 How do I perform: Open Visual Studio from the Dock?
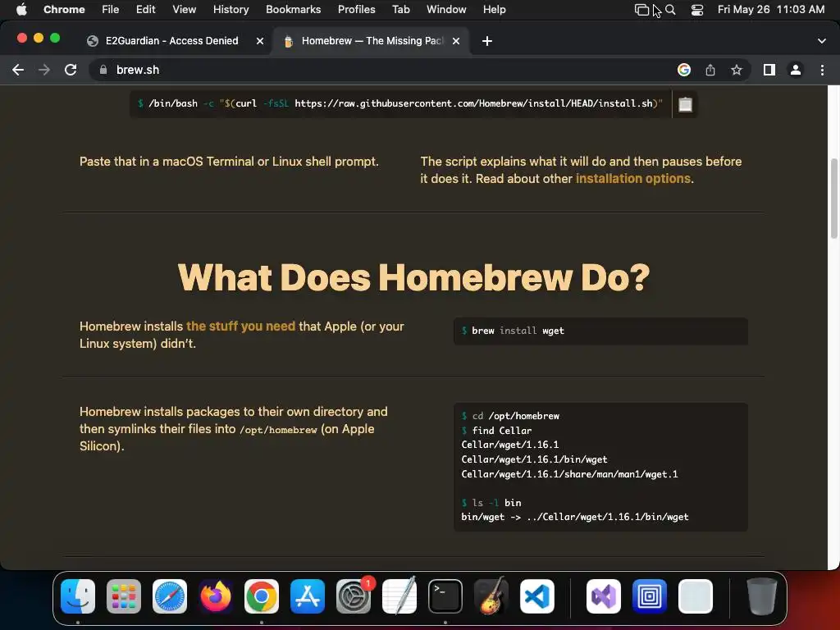coord(604,596)
